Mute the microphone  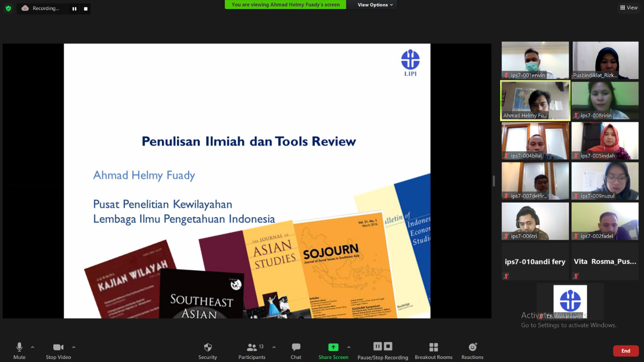(19, 350)
